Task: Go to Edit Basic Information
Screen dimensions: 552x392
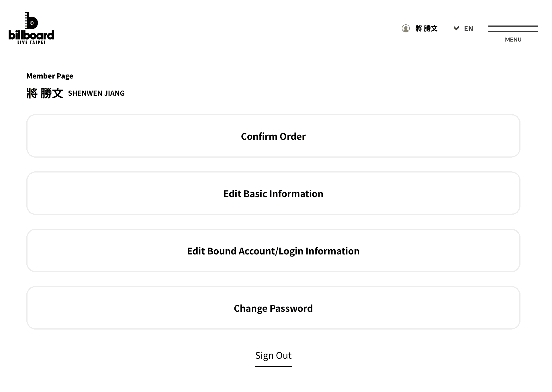Action: 273,193
